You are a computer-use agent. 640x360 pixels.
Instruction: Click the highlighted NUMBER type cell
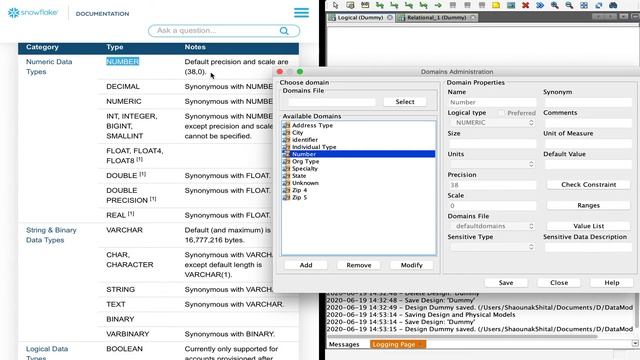coord(122,62)
